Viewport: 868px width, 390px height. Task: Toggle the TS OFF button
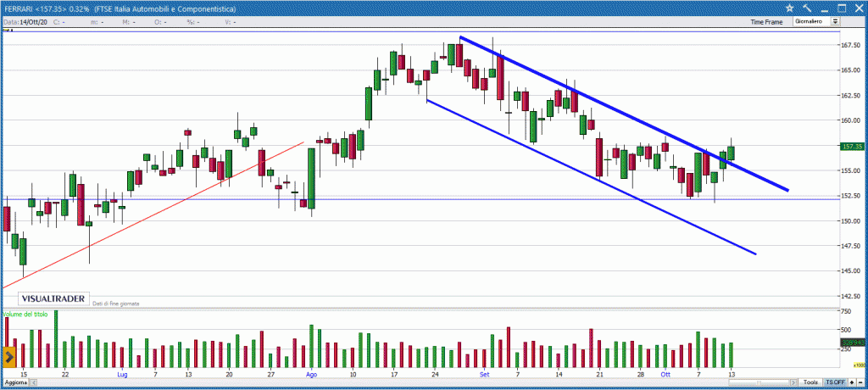(x=835, y=383)
